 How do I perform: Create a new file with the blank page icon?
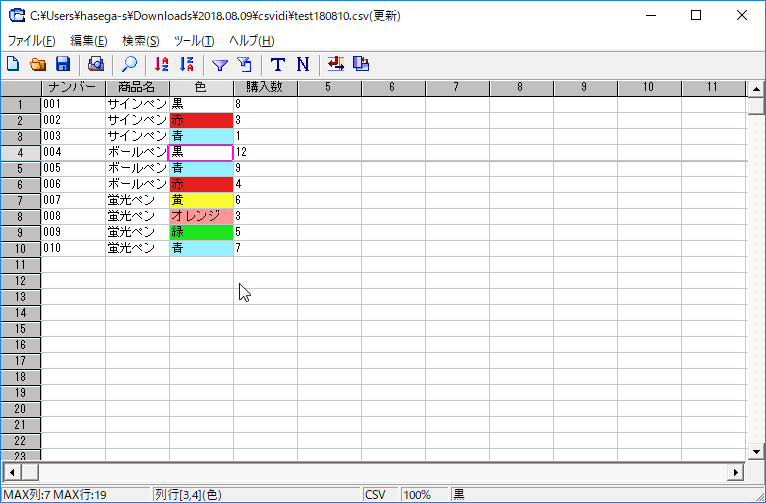click(13, 64)
